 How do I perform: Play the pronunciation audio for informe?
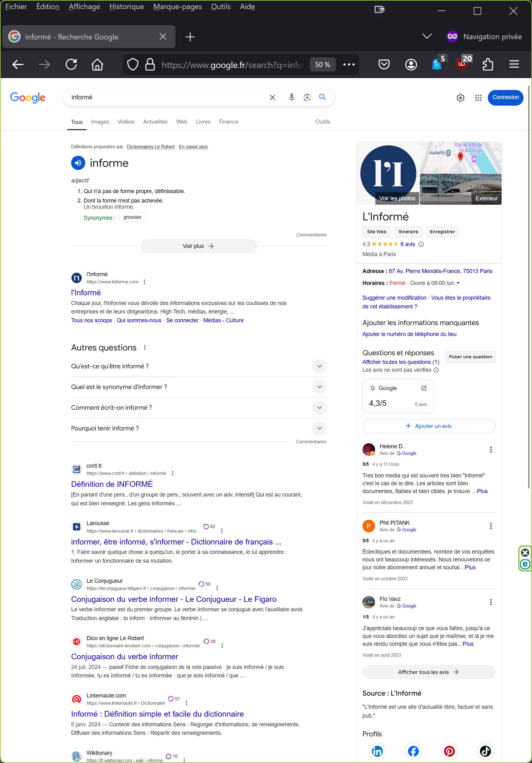click(x=78, y=163)
